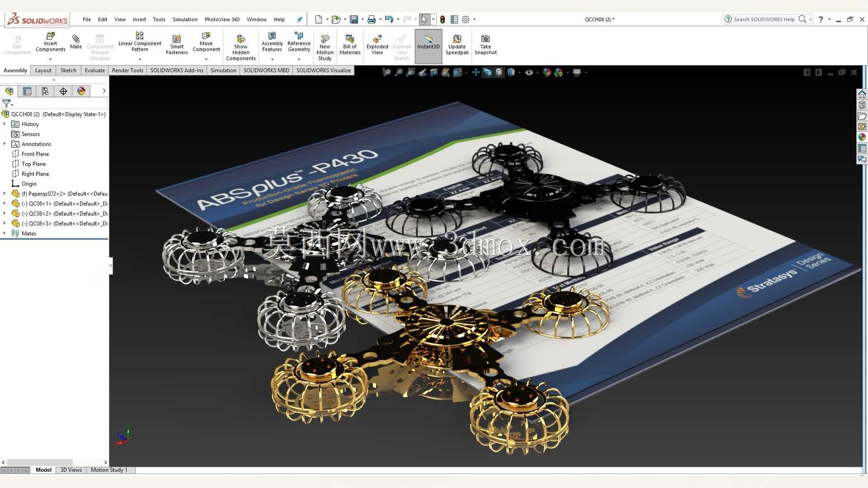The image size is (868, 488).
Task: Open the PropertyManager tab
Action: 27,91
